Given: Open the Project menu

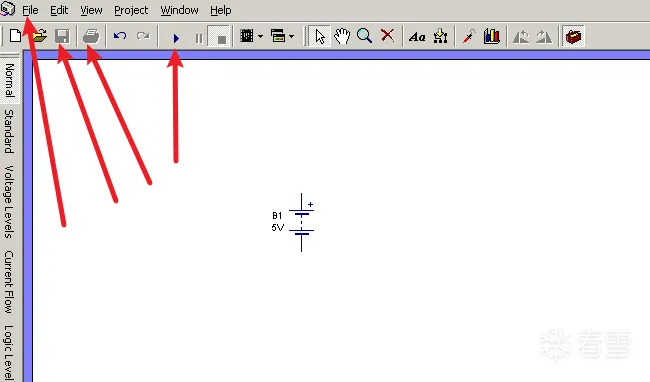Looking at the screenshot, I should click(131, 10).
